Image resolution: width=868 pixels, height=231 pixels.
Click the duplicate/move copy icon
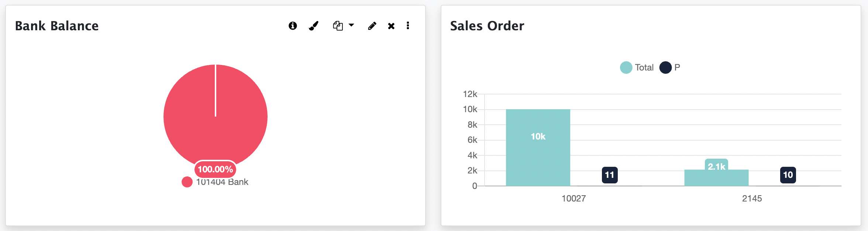338,25
